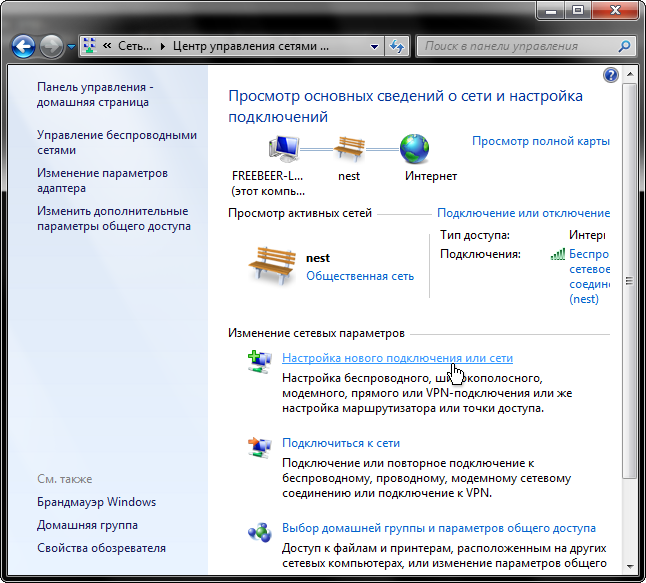Open the wireless connection (nest) link
The width and height of the screenshot is (646, 583).
click(x=589, y=276)
